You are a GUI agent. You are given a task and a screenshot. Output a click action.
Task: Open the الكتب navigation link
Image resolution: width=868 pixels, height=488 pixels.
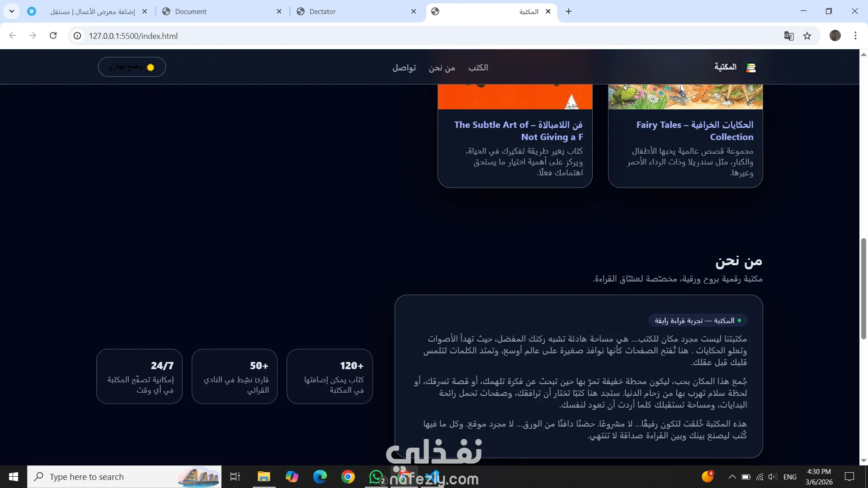[x=478, y=67]
